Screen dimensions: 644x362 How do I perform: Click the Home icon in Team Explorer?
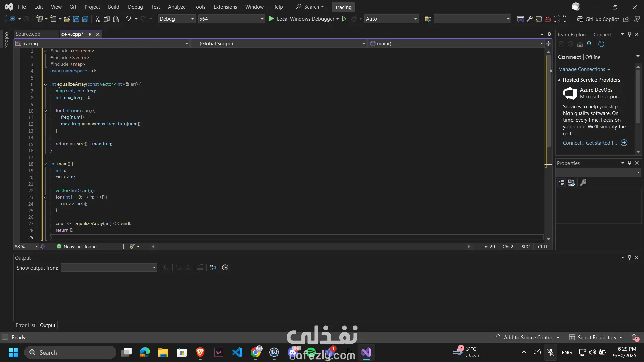pyautogui.click(x=580, y=44)
